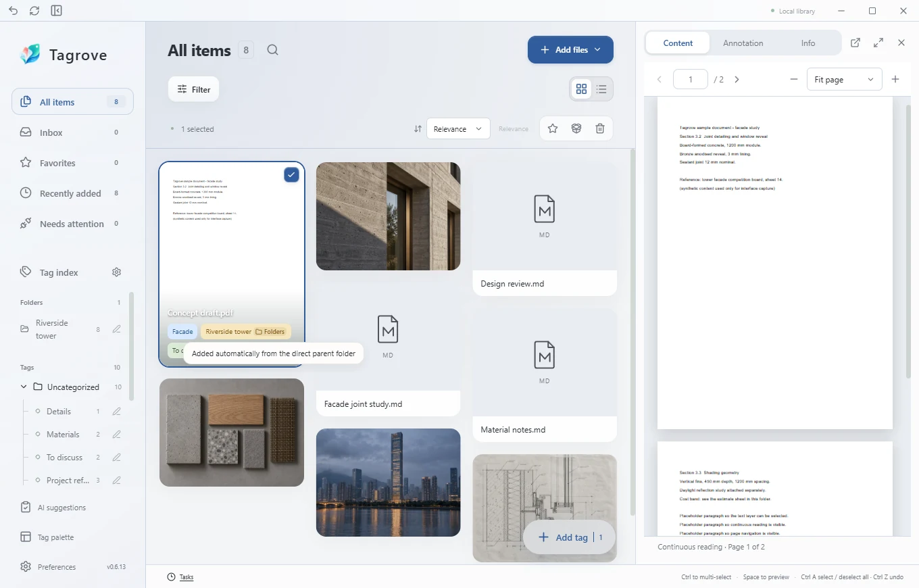Edit the Details tag pencil icon

(116, 412)
